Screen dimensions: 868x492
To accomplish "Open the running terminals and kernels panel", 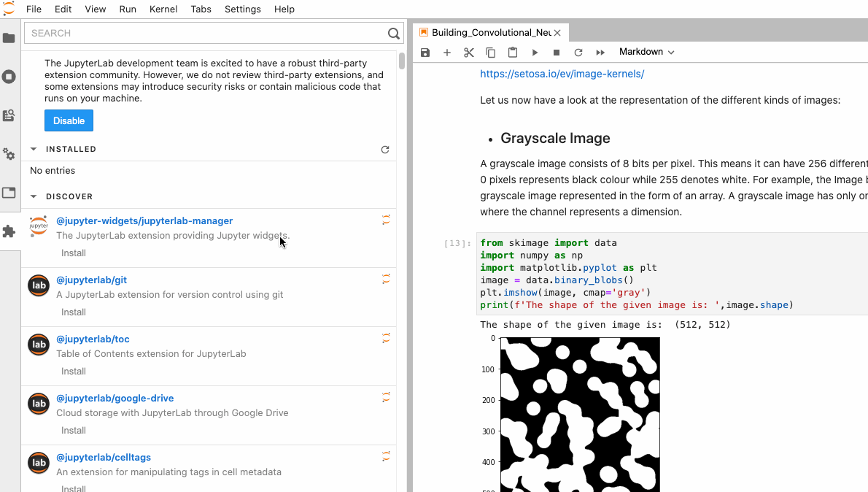I will click(x=9, y=77).
